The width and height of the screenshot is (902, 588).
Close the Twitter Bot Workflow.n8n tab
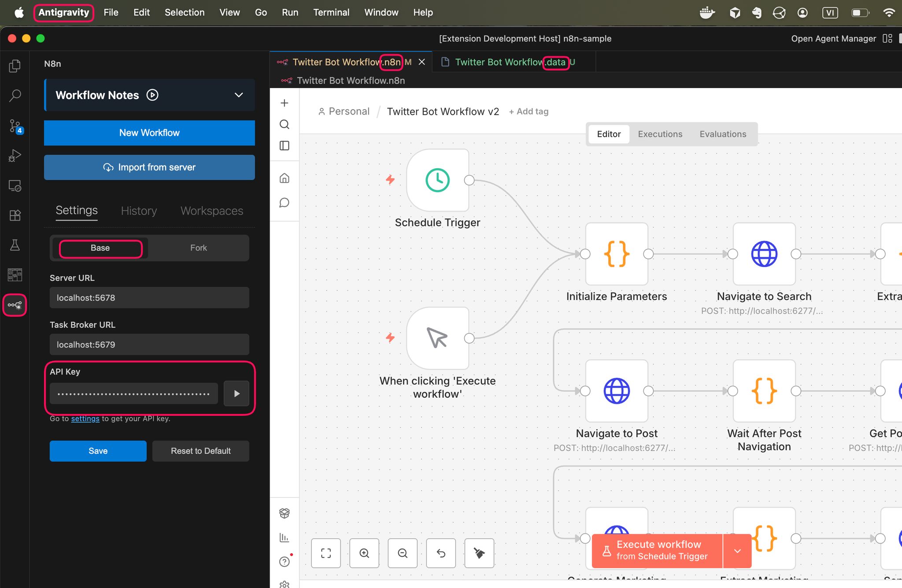click(422, 62)
